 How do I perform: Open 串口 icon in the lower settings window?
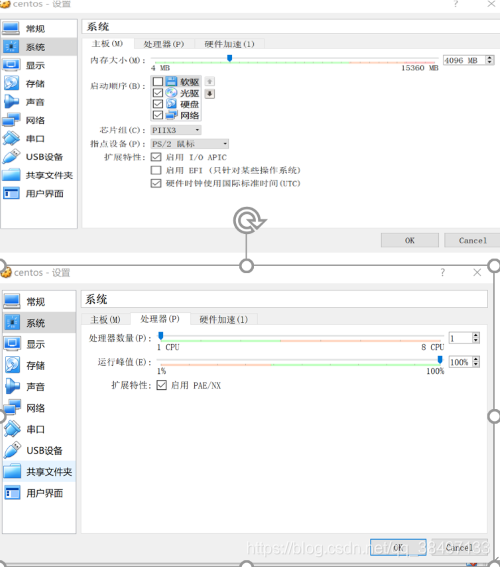(x=12, y=429)
